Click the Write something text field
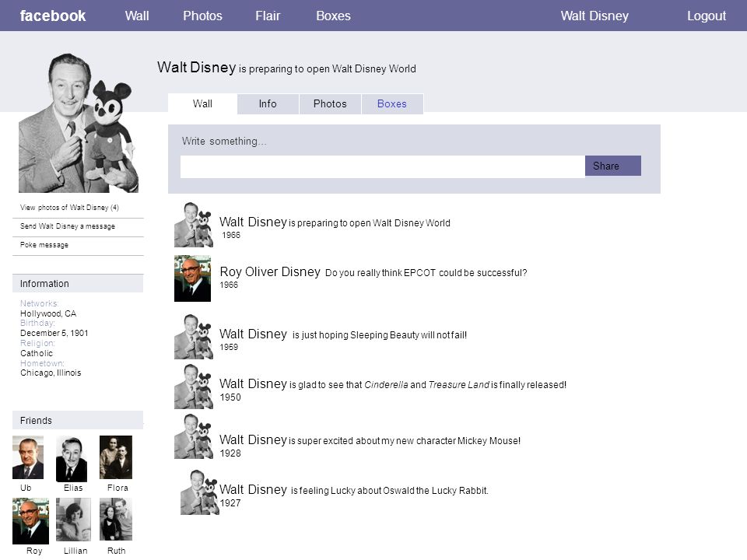Image resolution: width=747 pixels, height=560 pixels. tap(383, 166)
